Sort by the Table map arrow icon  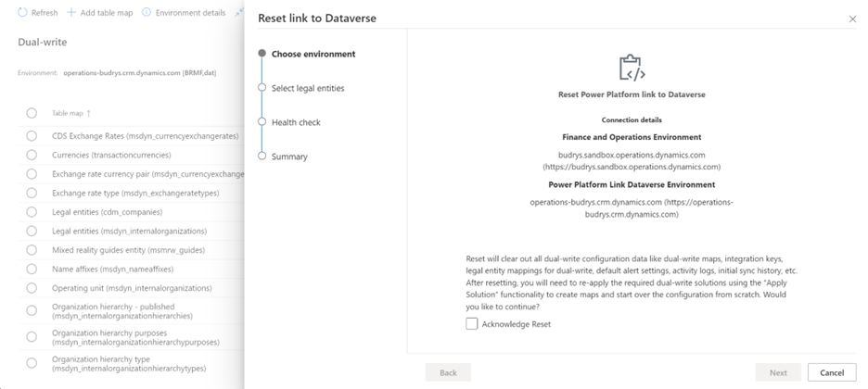point(89,113)
